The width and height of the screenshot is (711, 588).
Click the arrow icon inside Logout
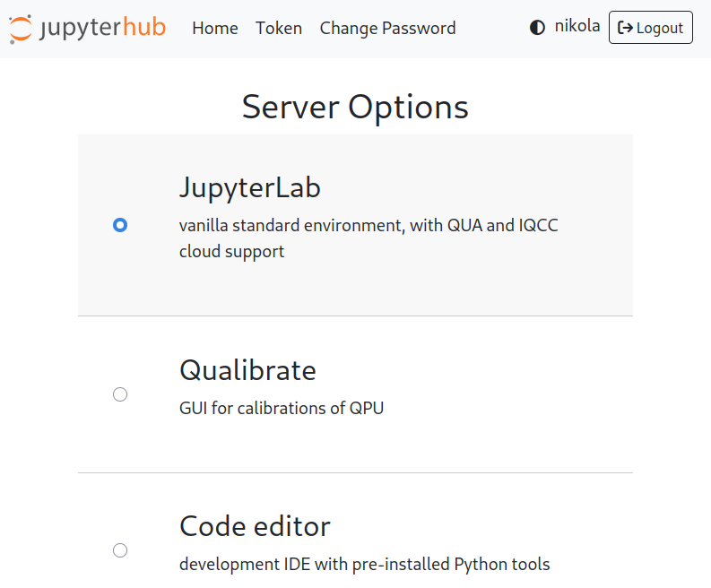pyautogui.click(x=625, y=28)
